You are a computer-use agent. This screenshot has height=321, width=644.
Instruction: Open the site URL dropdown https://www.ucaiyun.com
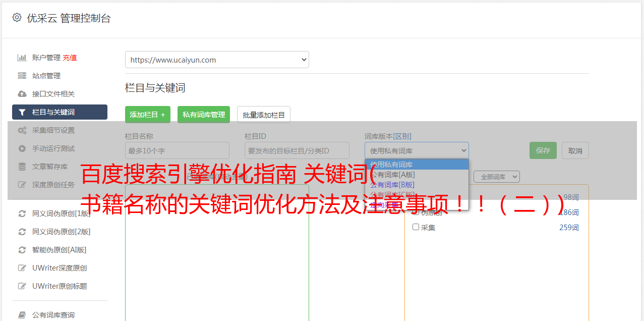click(x=217, y=60)
